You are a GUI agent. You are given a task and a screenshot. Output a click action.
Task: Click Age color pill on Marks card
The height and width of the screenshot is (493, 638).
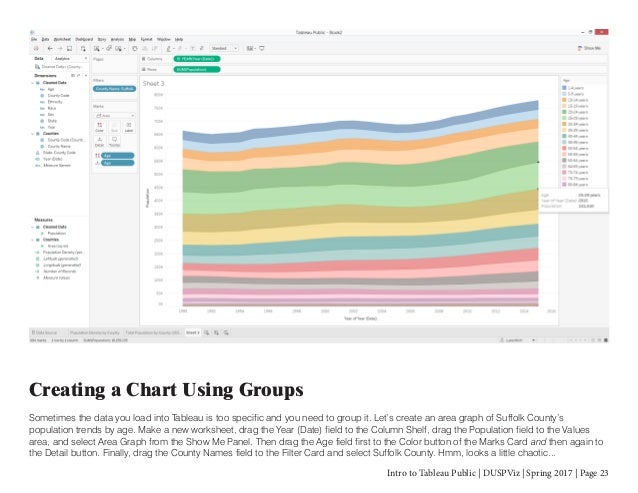click(118, 156)
